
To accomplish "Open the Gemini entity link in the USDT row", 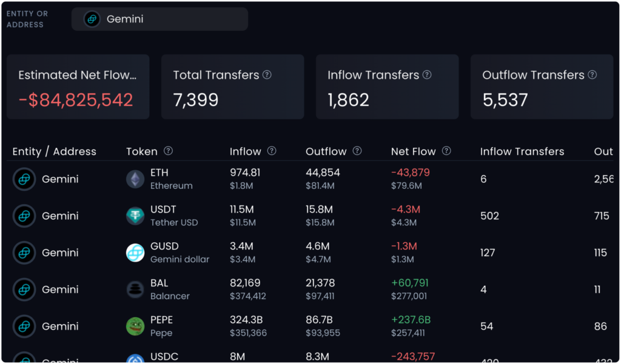I will point(60,216).
